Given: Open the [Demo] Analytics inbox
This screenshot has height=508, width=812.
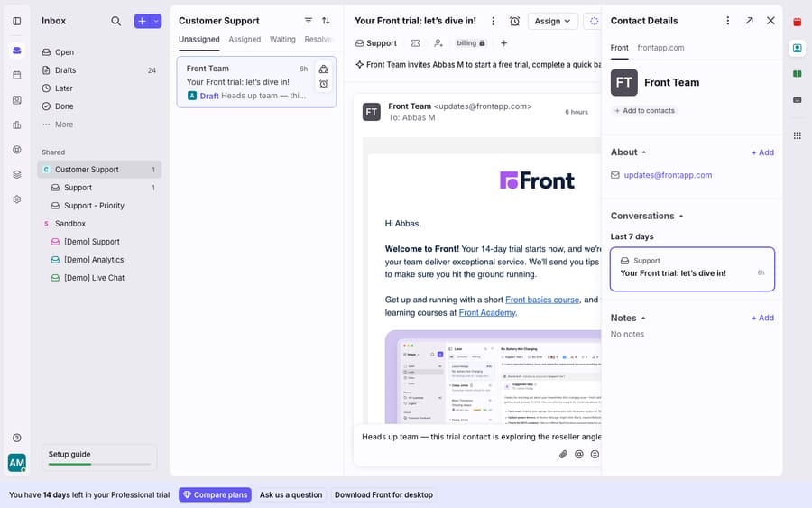Looking at the screenshot, I should 99,260.
